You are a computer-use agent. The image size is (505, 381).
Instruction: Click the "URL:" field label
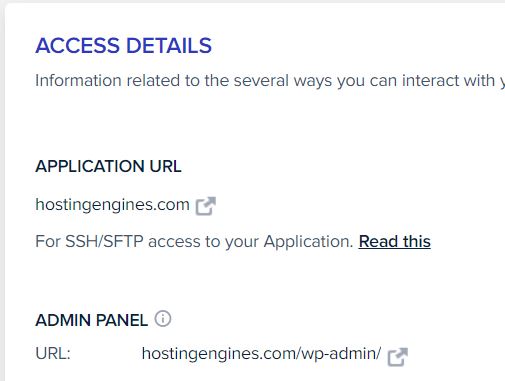pyautogui.click(x=53, y=353)
